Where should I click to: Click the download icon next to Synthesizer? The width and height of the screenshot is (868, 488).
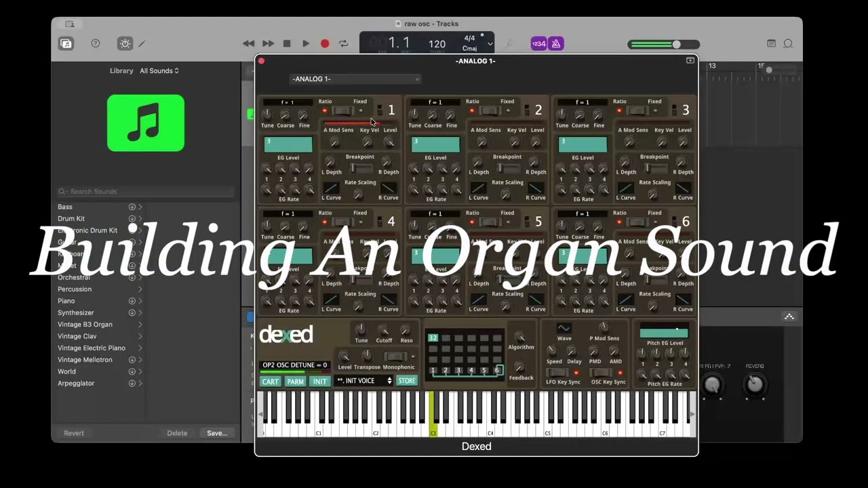pyautogui.click(x=132, y=312)
